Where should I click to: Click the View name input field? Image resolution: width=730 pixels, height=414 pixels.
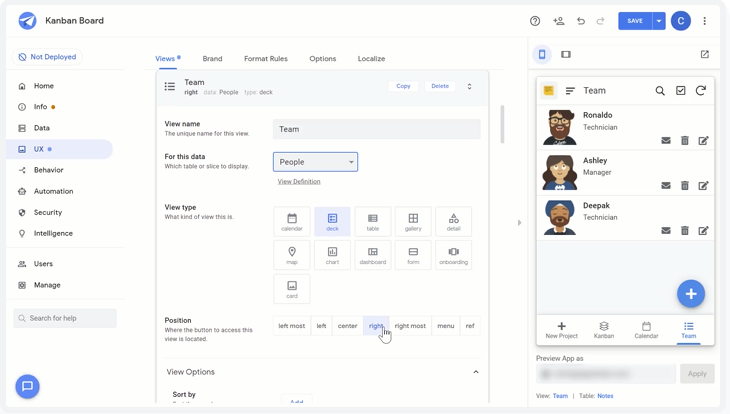(377, 129)
